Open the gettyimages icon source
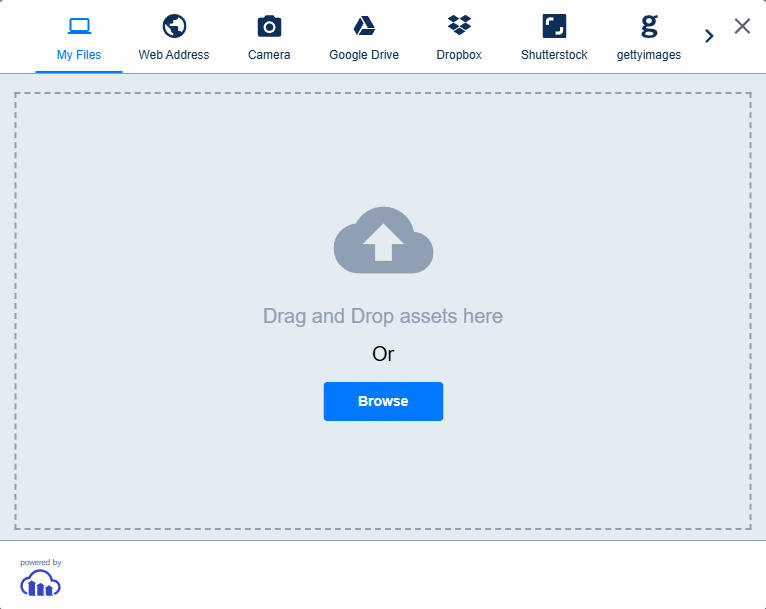 click(649, 26)
